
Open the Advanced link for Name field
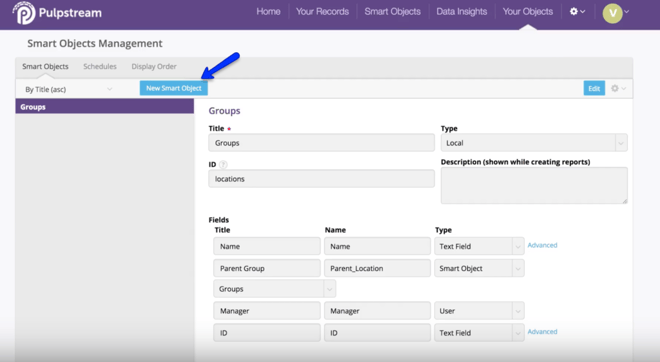tap(542, 245)
